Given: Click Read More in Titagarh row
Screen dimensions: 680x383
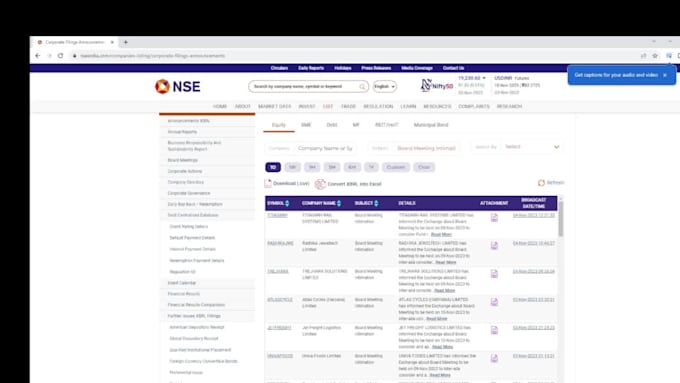Looking at the screenshot, I should 441,234.
